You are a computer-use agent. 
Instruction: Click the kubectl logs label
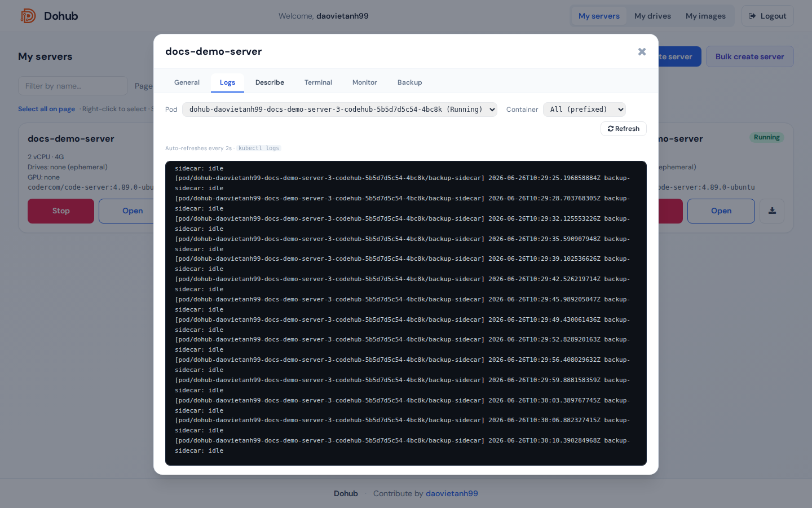click(259, 148)
